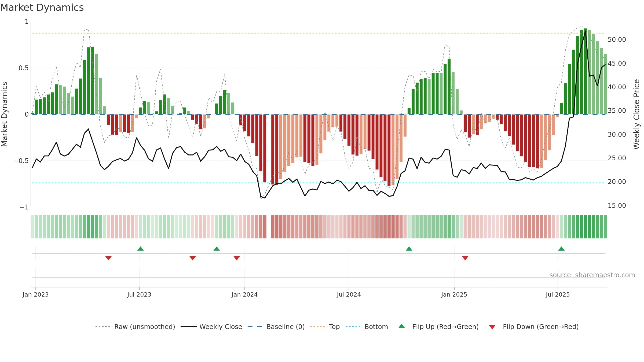644x362 pixels.
Task: Click the 35.00 price axis label
Action: coord(617,111)
